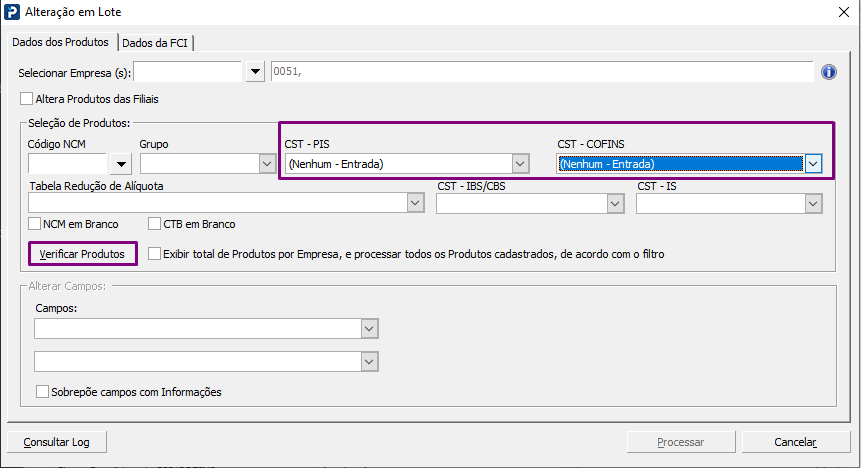The height and width of the screenshot is (468, 861).
Task: Click the app logo in title bar
Action: click(13, 13)
